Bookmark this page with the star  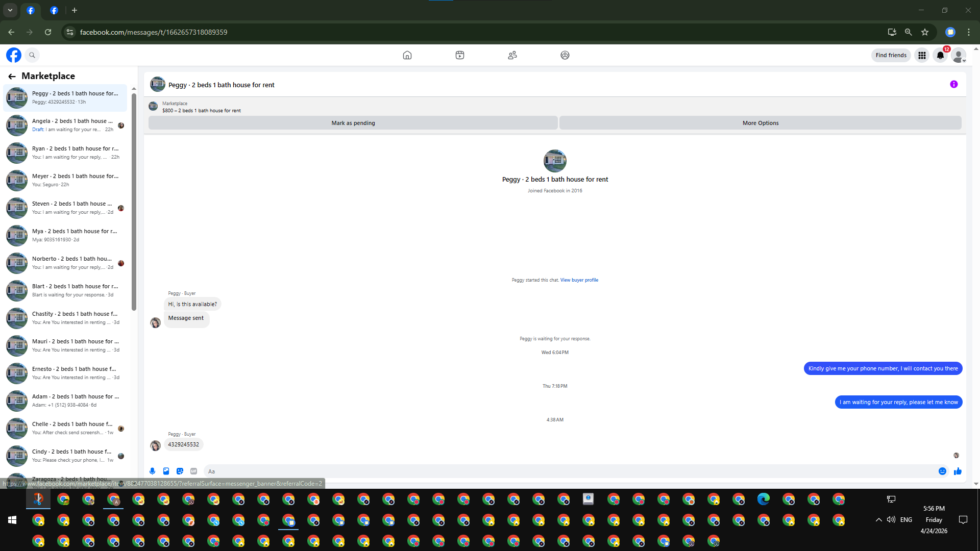tap(925, 32)
